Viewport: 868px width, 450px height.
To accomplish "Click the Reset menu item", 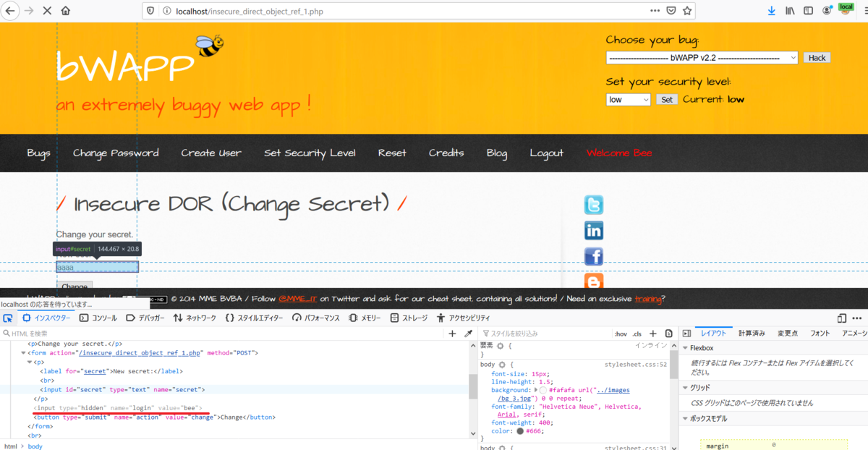I will pos(392,153).
